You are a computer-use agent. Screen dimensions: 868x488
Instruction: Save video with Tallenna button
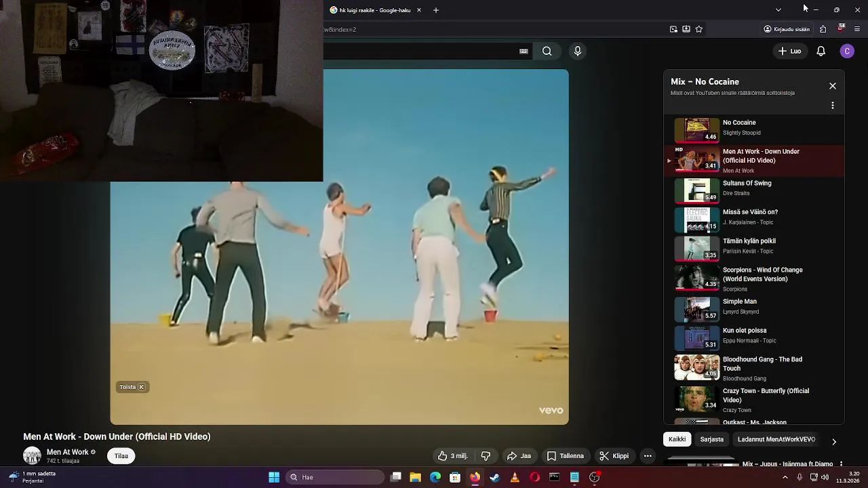coord(566,456)
